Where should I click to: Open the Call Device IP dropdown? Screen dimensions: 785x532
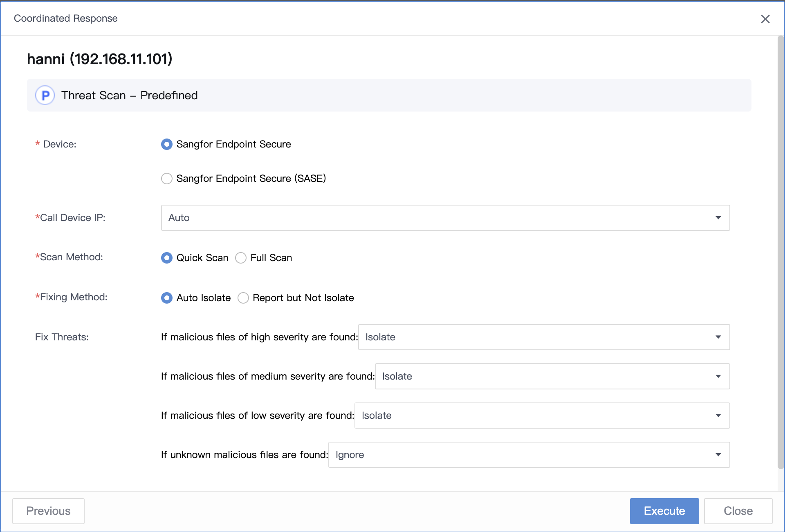click(445, 218)
